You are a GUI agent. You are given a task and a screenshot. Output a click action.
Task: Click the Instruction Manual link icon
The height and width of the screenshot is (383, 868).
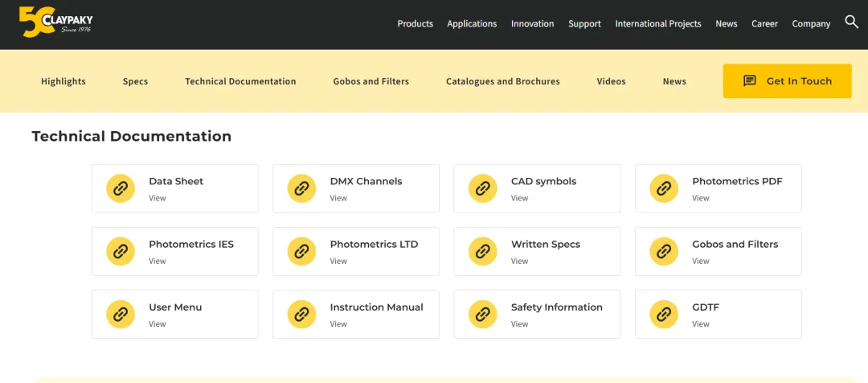[301, 315]
